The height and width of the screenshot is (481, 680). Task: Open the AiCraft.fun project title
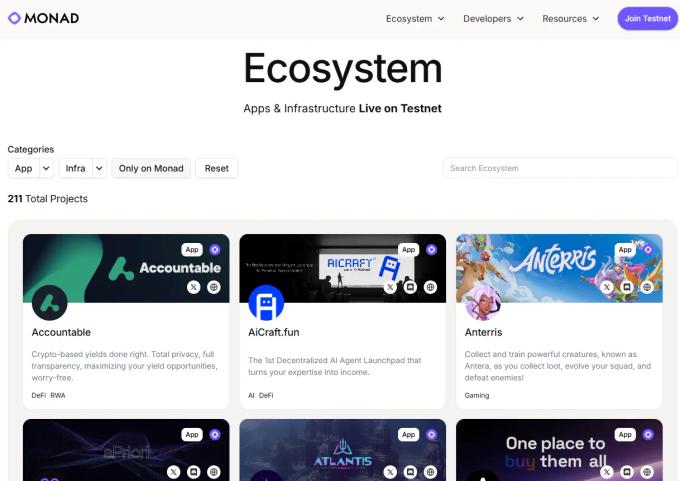[x=274, y=332]
